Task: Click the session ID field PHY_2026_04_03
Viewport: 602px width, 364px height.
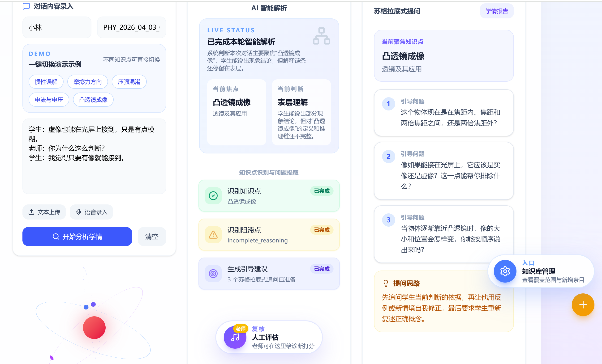Action: pyautogui.click(x=131, y=27)
